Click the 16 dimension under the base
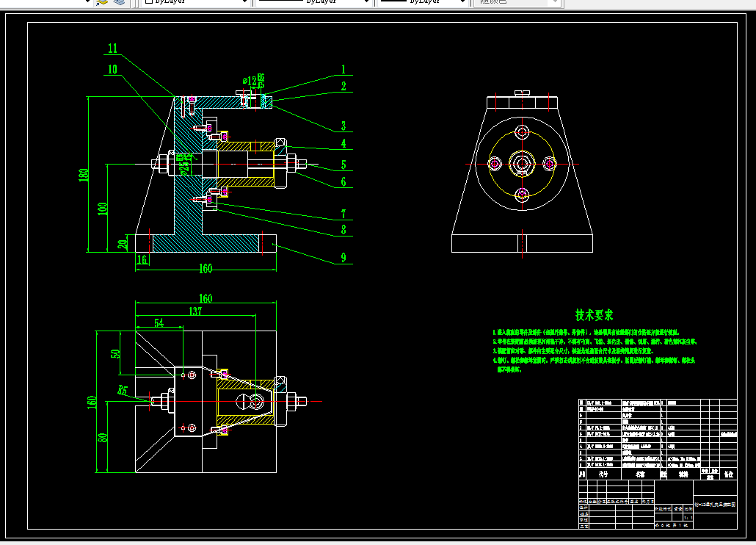756x545 pixels. [142, 260]
